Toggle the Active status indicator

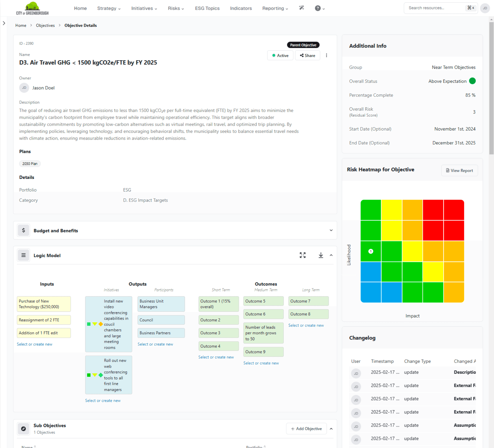[x=280, y=55]
